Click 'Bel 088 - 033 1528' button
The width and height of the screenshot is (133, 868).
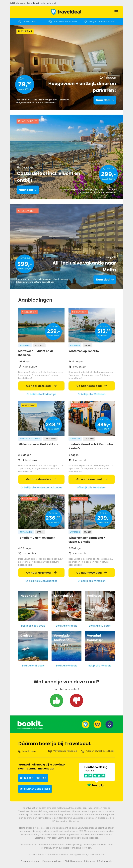coord(33,778)
